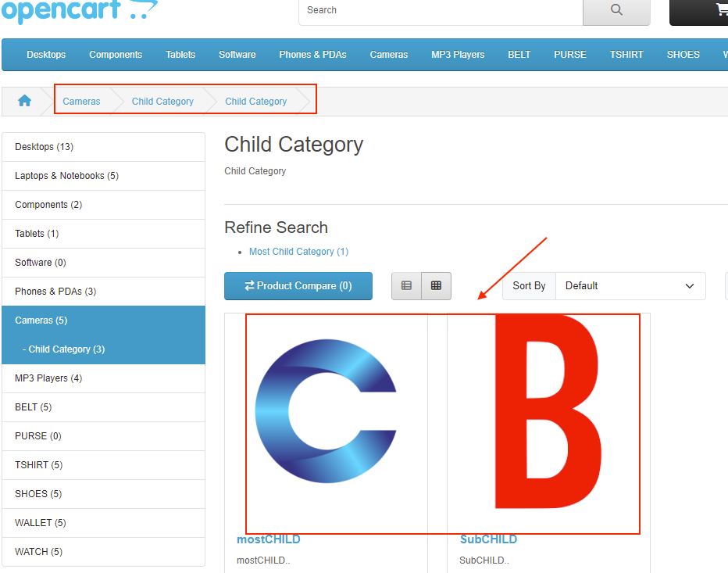
Task: Click the search magnifier button
Action: [x=616, y=10]
